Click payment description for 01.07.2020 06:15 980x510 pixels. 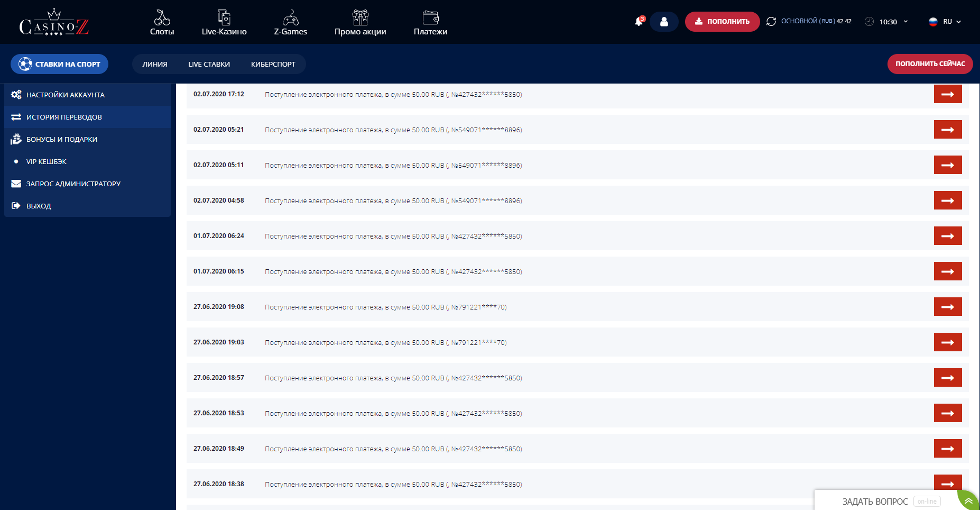[x=393, y=272]
